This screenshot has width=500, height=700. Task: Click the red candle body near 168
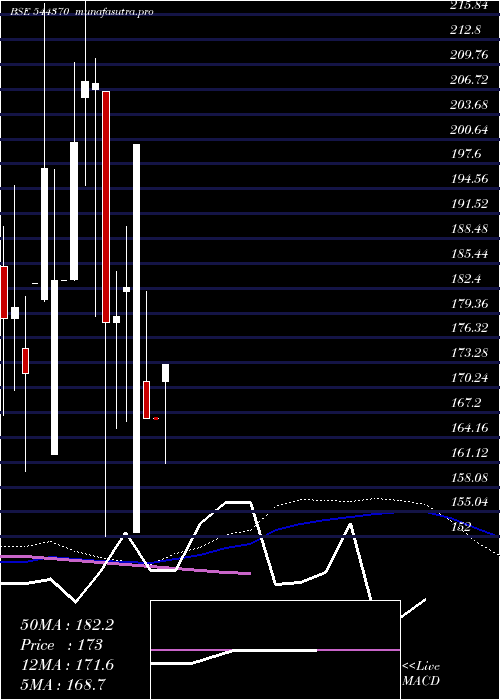pyautogui.click(x=146, y=400)
